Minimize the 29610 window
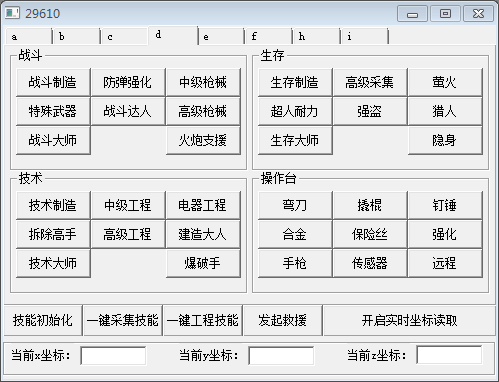The height and width of the screenshot is (382, 499). 412,14
